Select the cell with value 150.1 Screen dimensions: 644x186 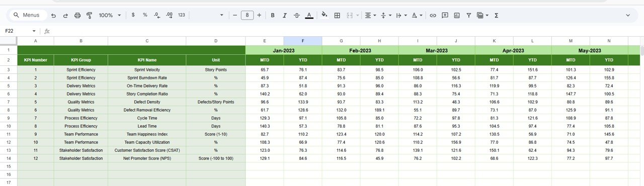(494, 150)
